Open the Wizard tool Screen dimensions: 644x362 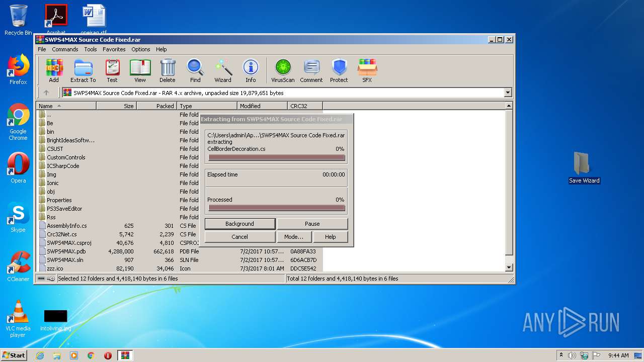[x=223, y=70]
